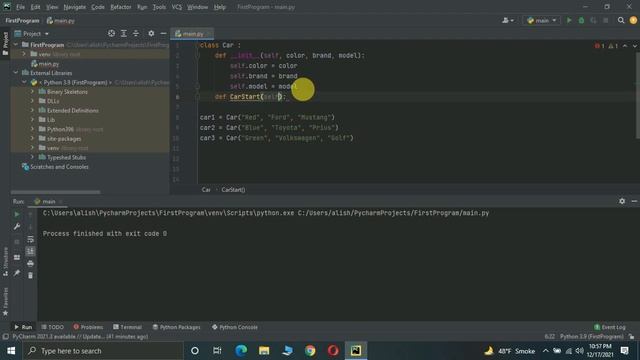Open Python Packages tool window
Screen dimensions: 640x360
176,327
